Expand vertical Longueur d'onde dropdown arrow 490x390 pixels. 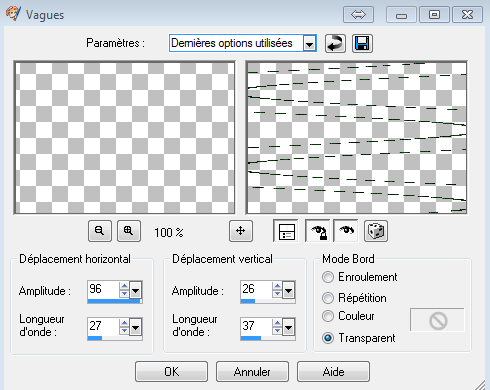pos(288,327)
